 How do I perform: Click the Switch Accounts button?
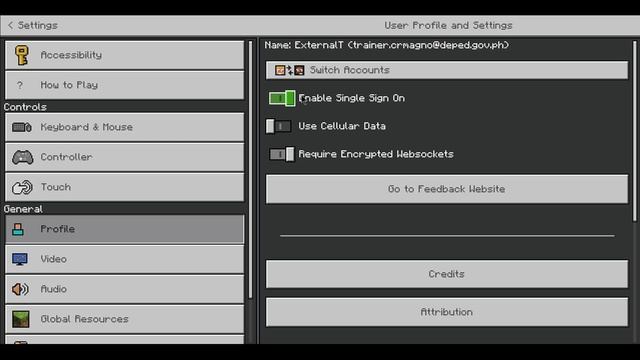pos(447,70)
